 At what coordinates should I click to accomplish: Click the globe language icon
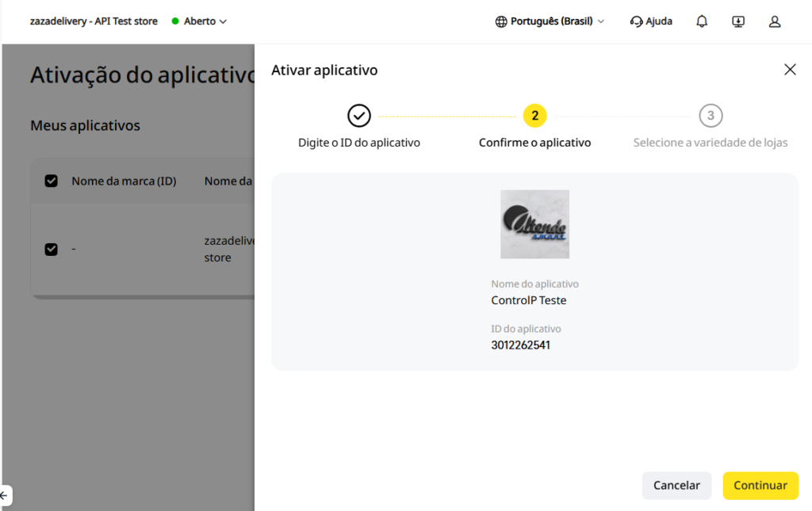coord(501,21)
